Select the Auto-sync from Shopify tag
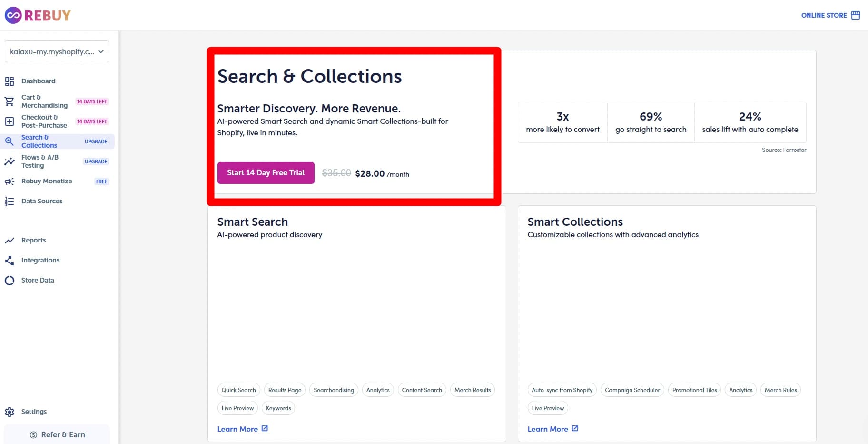The image size is (868, 444). coord(562,390)
